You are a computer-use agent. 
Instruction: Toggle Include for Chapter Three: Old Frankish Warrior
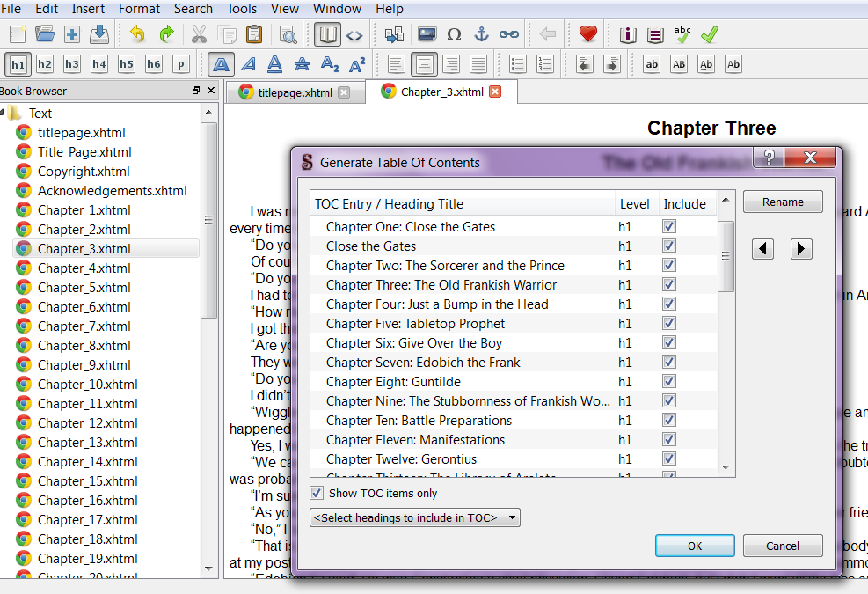(668, 285)
